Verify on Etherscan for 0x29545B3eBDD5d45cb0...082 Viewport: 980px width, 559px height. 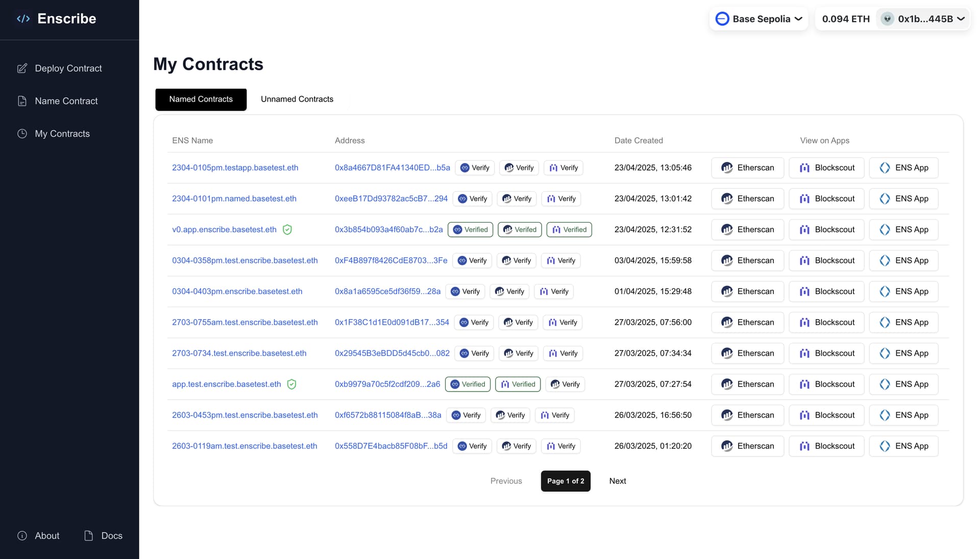(519, 353)
